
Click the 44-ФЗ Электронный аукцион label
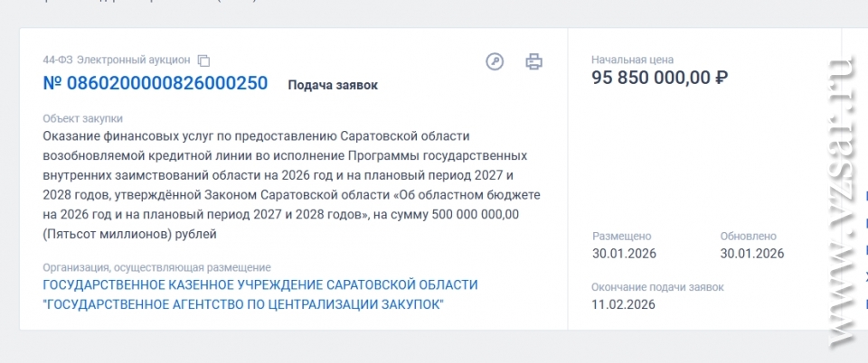pyautogui.click(x=117, y=60)
